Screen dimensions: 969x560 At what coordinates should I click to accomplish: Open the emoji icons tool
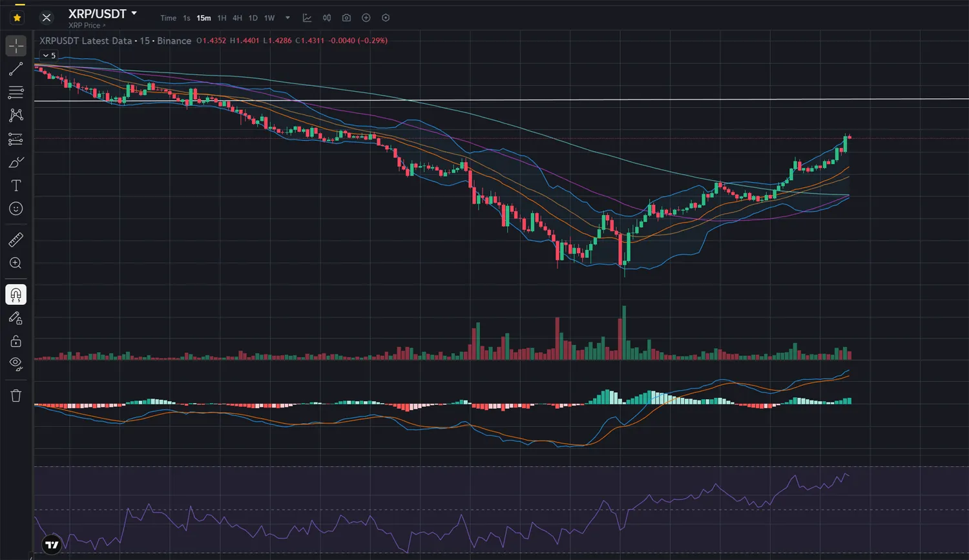coord(16,209)
